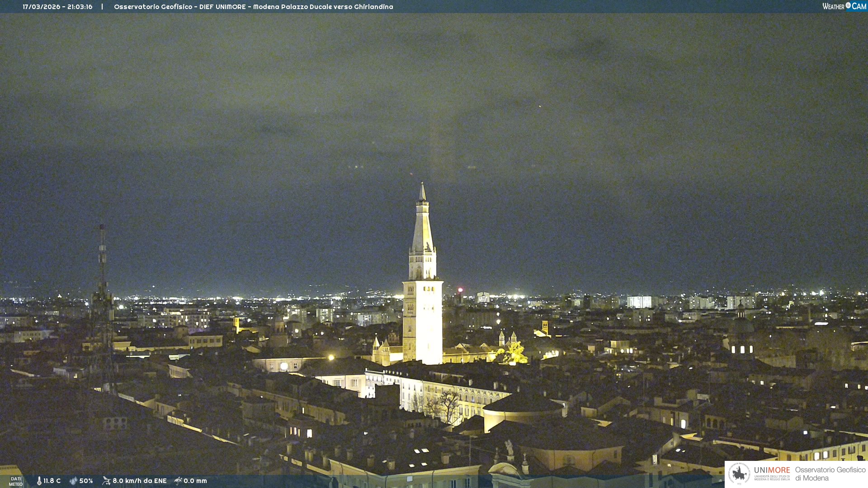Click the 11.8 C temperature reading
Screen dimensions: 868x488
tap(52, 481)
